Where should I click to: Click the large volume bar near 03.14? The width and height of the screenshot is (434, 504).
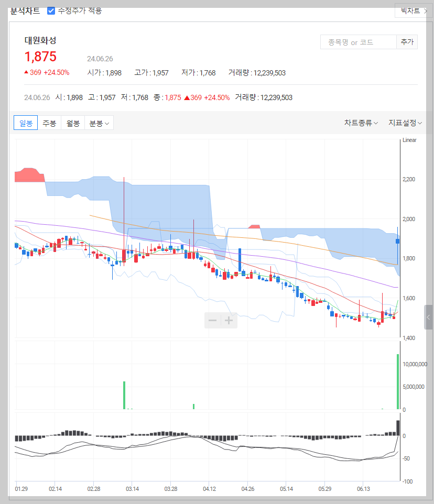(124, 395)
